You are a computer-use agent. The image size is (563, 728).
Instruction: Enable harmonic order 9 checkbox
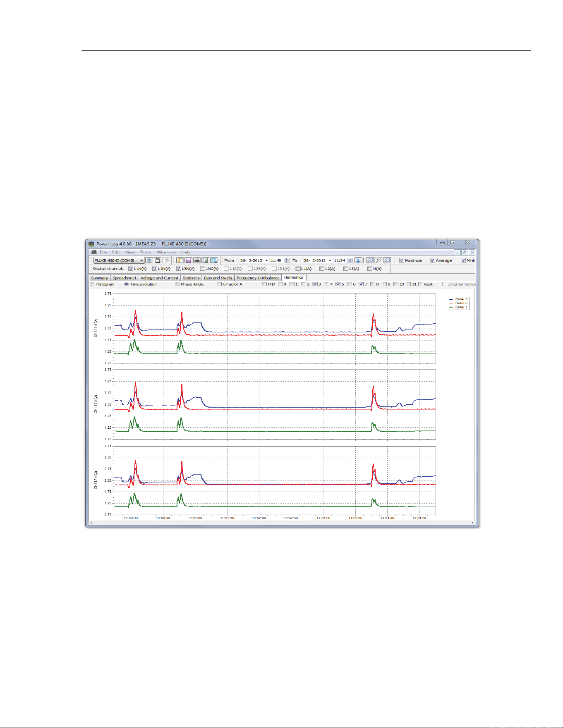pos(384,284)
